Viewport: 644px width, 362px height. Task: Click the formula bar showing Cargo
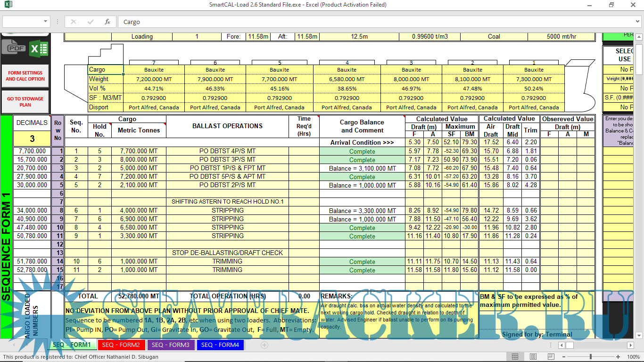pyautogui.click(x=377, y=22)
